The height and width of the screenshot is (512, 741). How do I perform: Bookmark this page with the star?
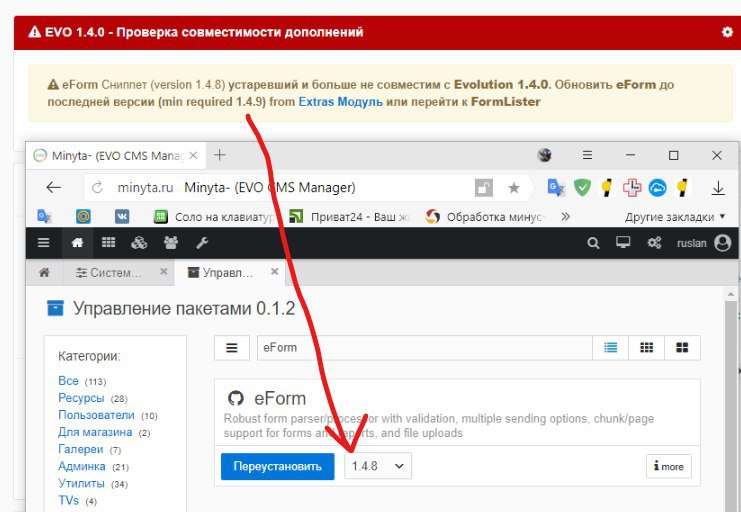(514, 188)
